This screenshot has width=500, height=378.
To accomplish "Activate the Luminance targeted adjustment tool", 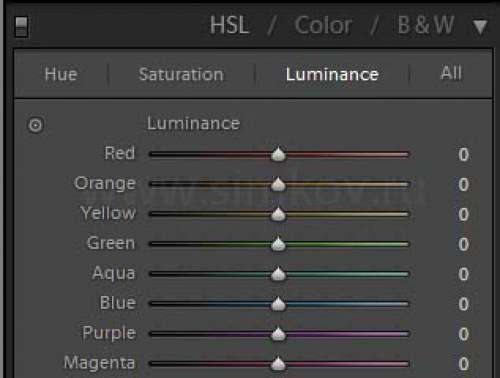I will click(35, 125).
